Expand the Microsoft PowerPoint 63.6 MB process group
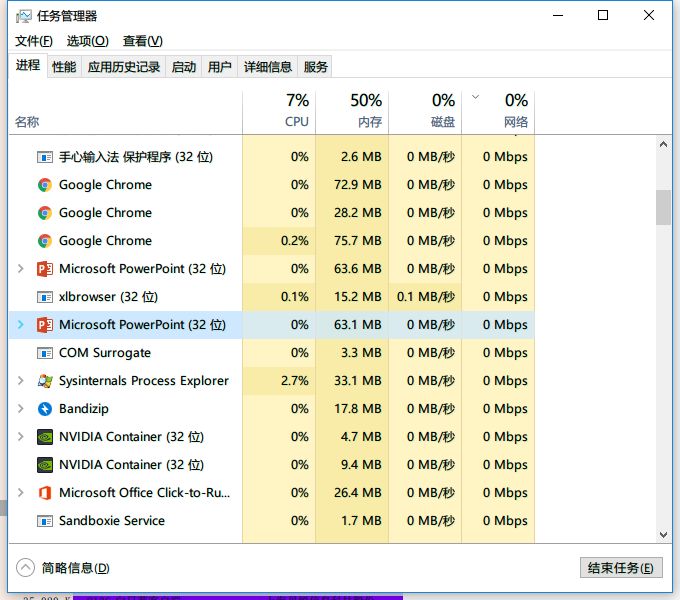 (x=20, y=269)
